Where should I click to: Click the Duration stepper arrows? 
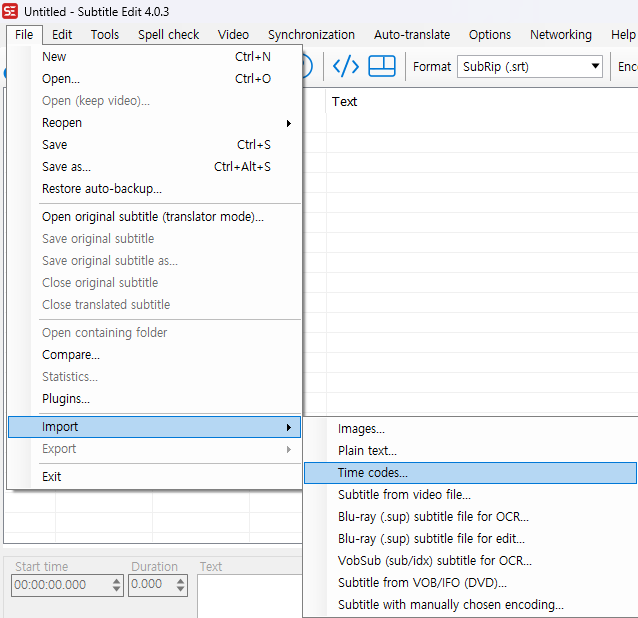(x=179, y=585)
